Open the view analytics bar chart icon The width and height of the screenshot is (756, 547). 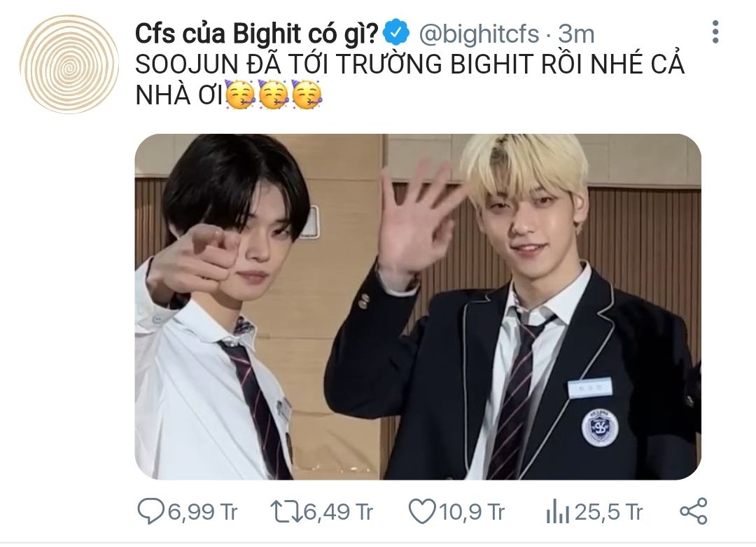pos(557,511)
